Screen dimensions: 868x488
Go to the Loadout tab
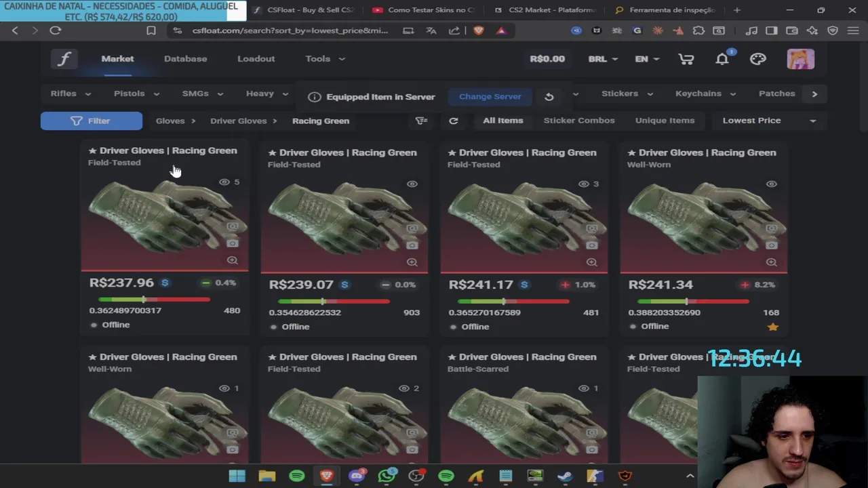pos(256,59)
